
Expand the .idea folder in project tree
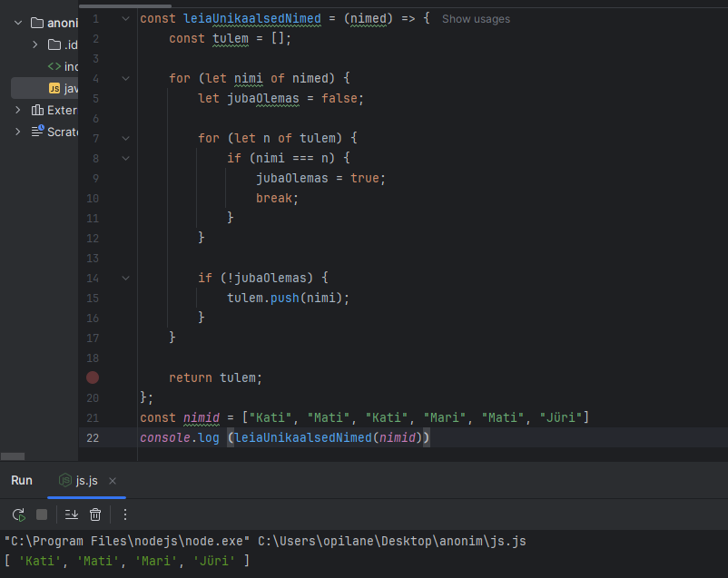point(35,44)
